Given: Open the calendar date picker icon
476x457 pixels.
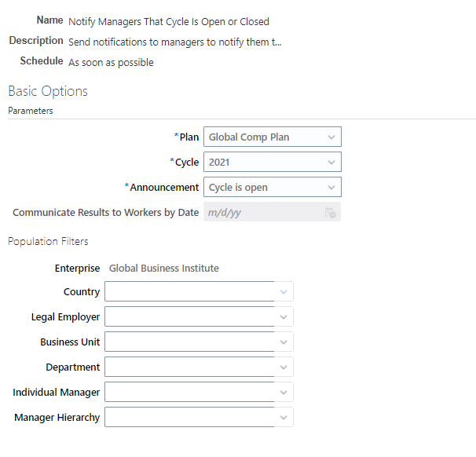Looking at the screenshot, I should tap(331, 213).
